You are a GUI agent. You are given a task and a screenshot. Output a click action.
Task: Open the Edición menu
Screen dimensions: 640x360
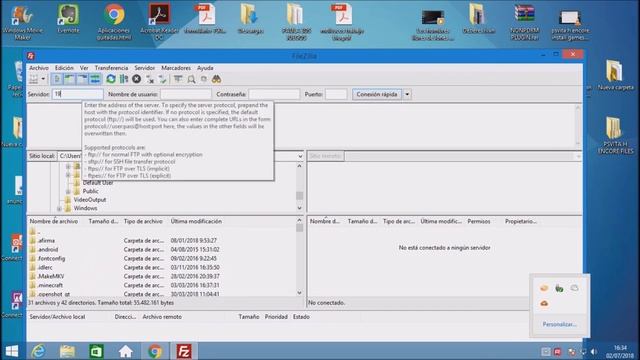pyautogui.click(x=64, y=68)
